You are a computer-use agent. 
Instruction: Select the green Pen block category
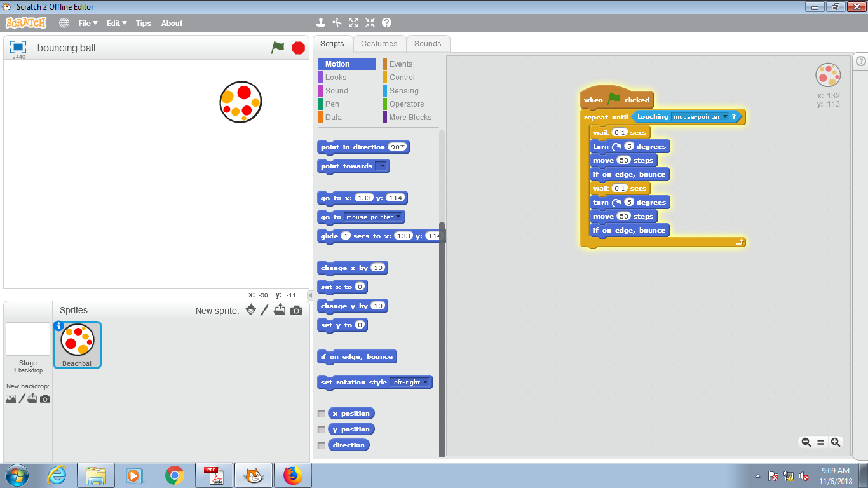click(x=333, y=104)
